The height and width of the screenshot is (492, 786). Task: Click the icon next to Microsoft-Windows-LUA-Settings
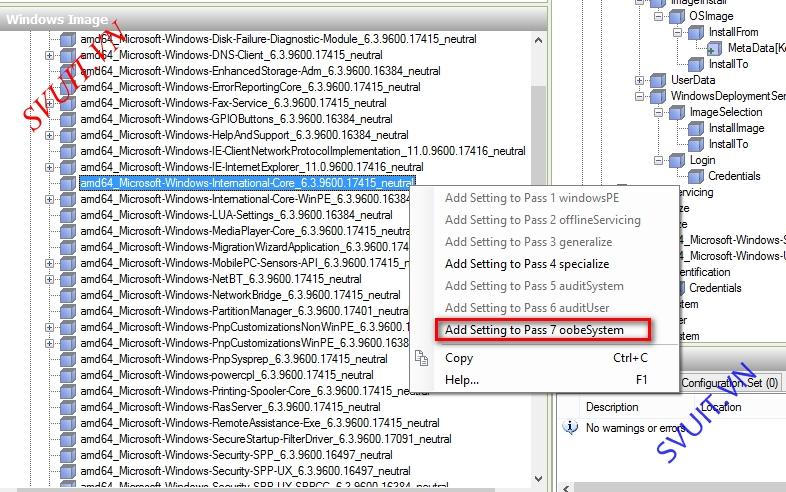click(68, 215)
